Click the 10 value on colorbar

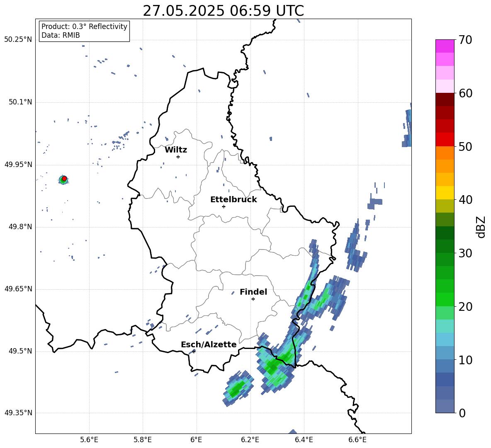pyautogui.click(x=465, y=360)
